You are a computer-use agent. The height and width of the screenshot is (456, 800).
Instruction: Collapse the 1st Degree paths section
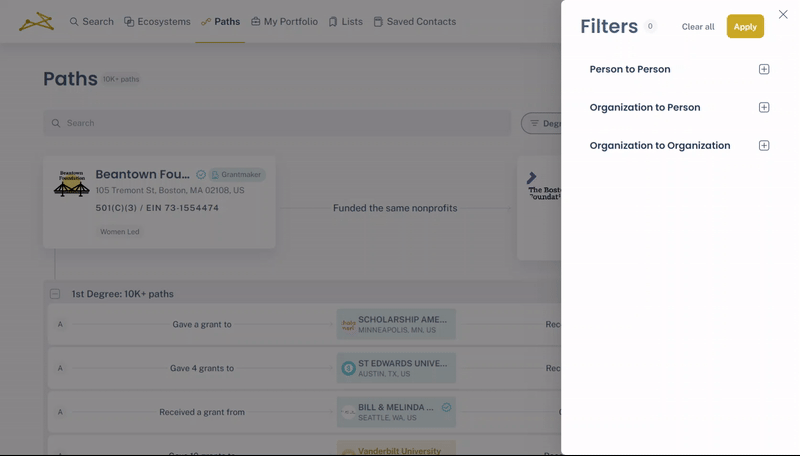(x=55, y=294)
